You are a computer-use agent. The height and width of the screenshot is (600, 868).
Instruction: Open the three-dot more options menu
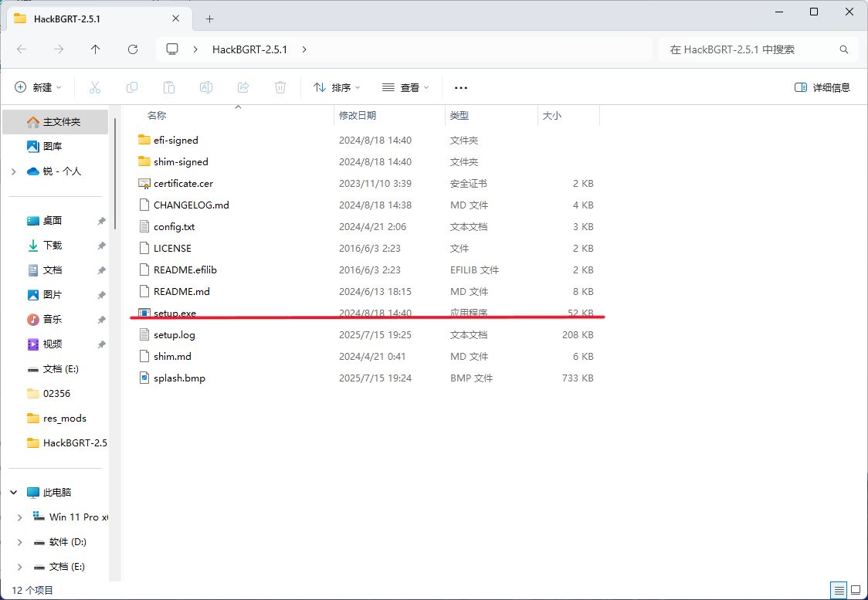tap(460, 87)
